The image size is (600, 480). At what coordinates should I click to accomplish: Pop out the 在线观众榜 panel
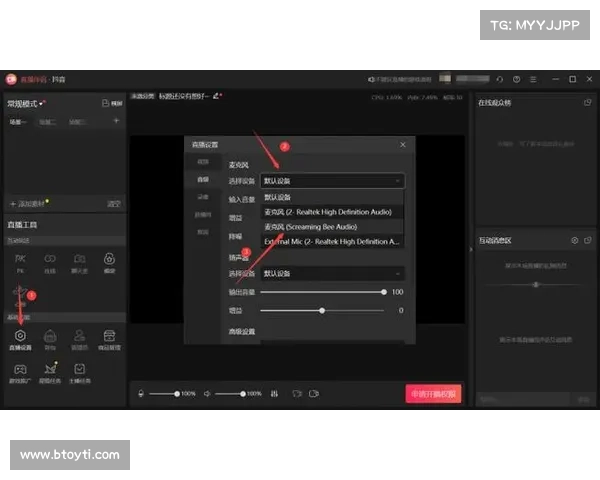coord(588,103)
